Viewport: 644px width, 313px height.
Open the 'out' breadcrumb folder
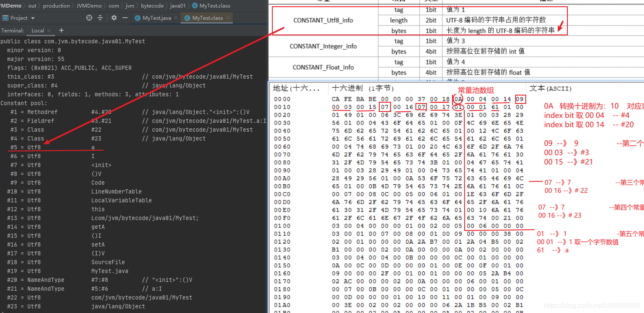(32, 6)
